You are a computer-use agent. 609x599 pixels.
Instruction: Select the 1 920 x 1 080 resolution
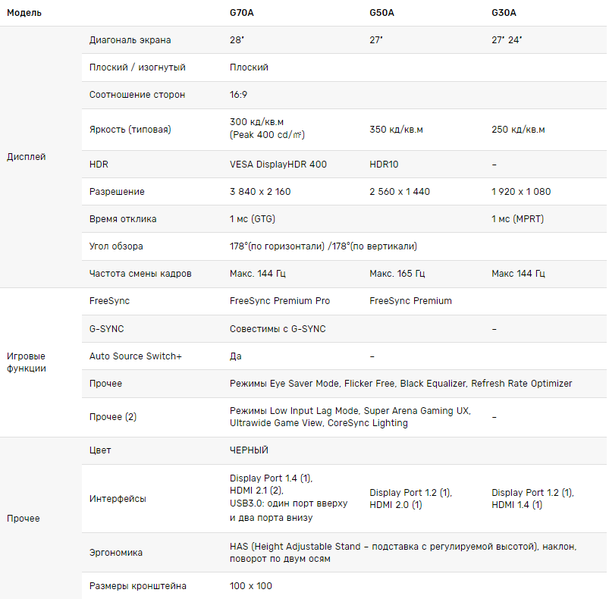pos(521,191)
